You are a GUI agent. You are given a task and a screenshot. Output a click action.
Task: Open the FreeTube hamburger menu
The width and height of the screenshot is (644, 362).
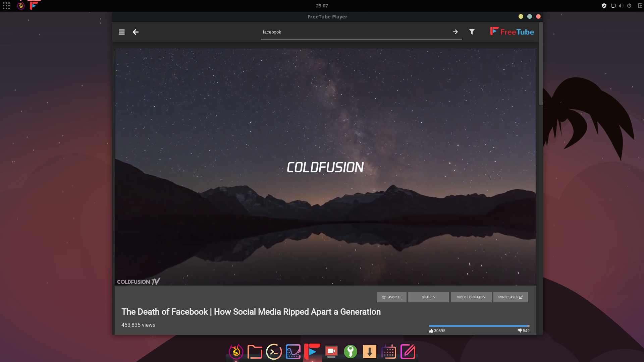121,32
